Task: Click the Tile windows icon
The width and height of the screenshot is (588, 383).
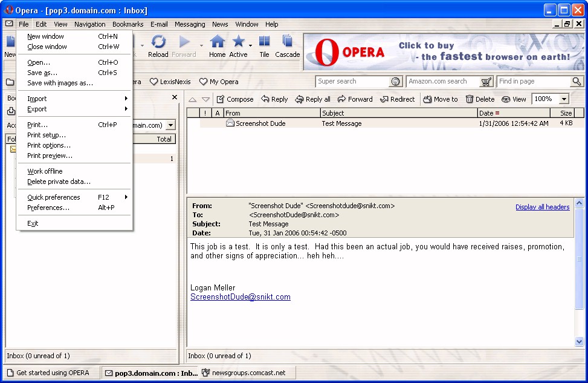Action: click(x=264, y=41)
